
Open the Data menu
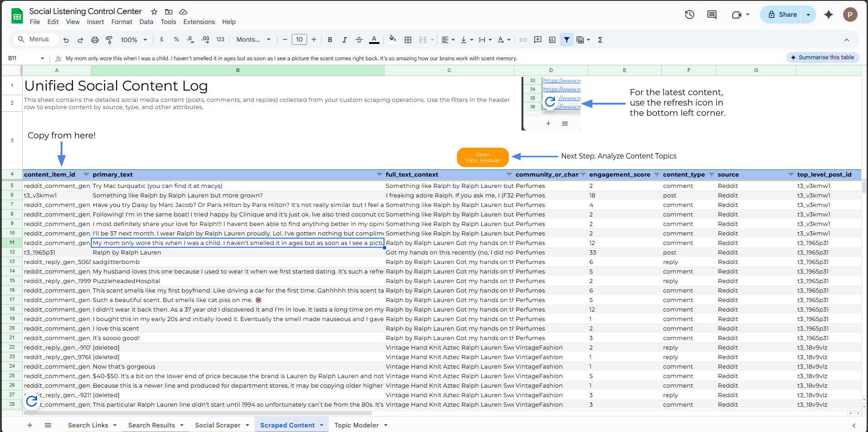[146, 22]
